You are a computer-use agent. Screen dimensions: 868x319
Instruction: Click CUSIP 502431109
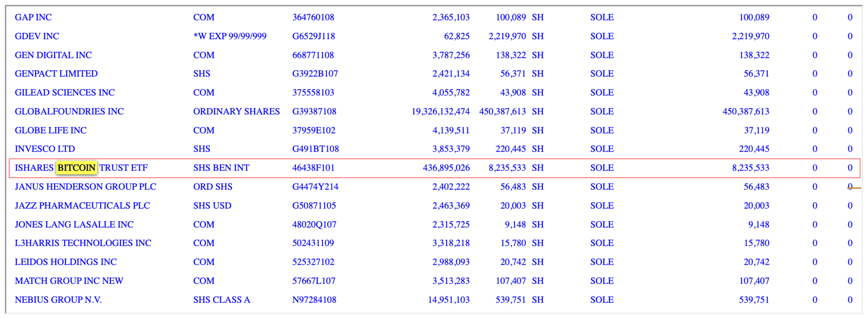(313, 243)
